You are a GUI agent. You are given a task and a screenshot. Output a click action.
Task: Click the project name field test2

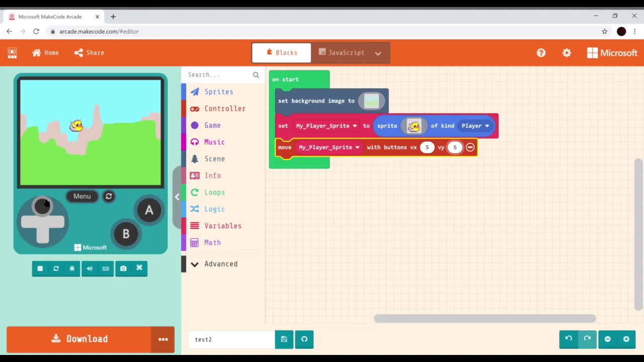point(231,339)
